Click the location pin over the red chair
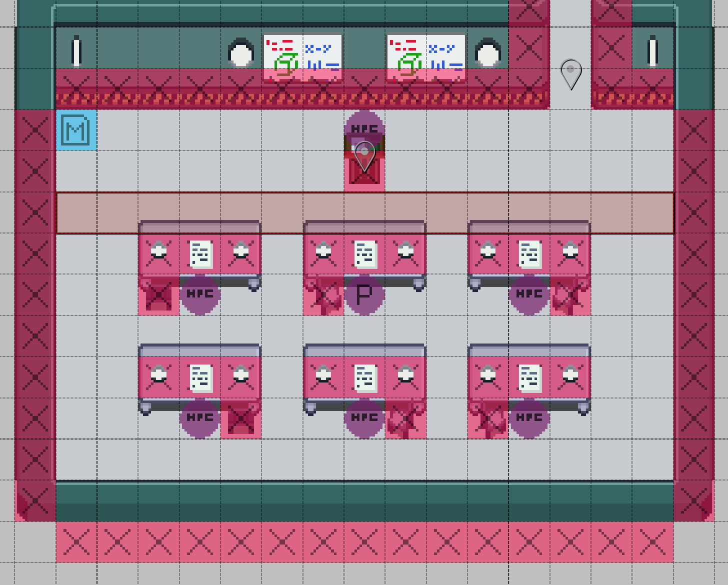 (364, 156)
